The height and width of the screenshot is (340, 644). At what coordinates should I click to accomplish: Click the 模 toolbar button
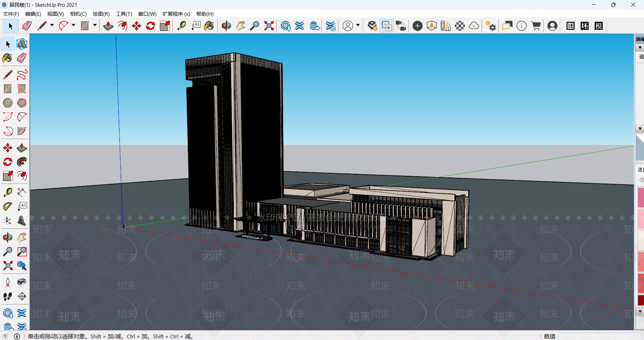599,26
